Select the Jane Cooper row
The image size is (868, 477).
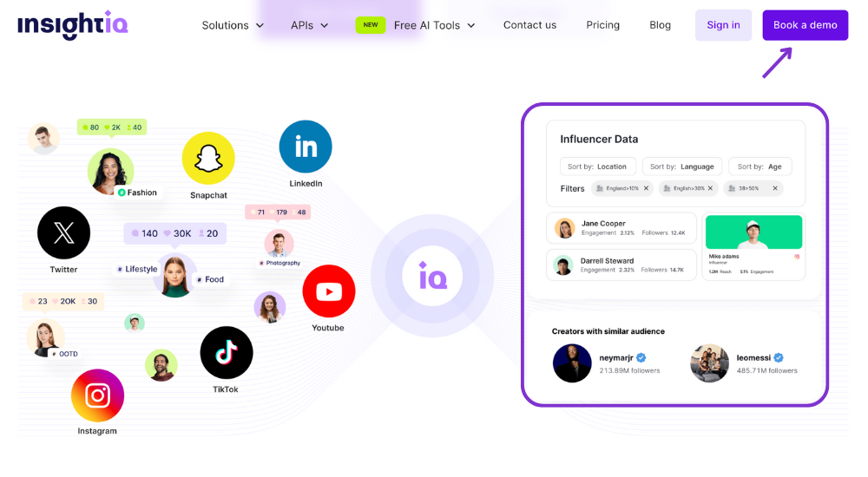tap(621, 228)
